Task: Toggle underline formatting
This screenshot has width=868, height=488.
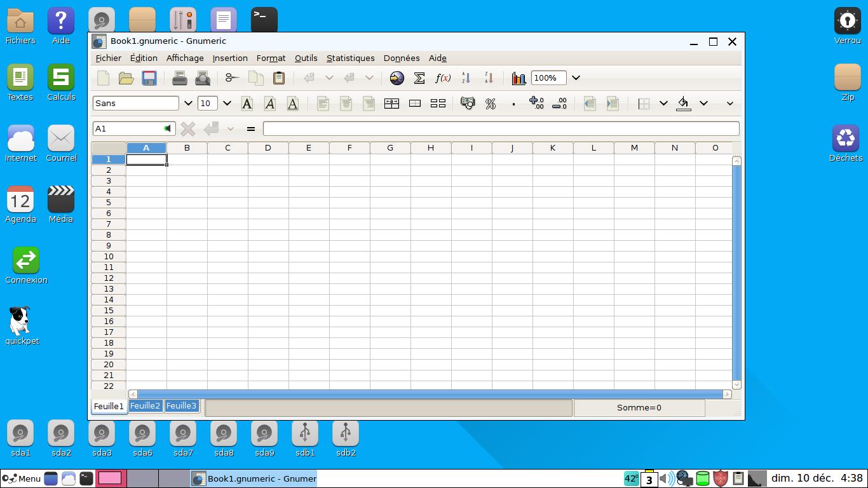Action: click(x=292, y=103)
